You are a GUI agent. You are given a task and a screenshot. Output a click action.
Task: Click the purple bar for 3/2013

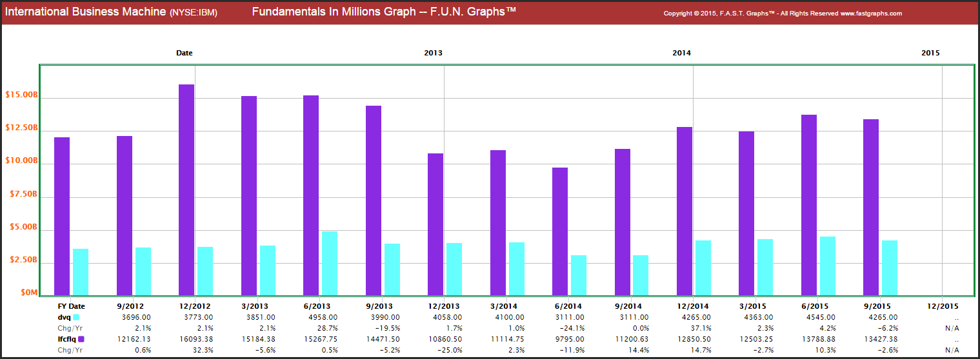(x=249, y=195)
